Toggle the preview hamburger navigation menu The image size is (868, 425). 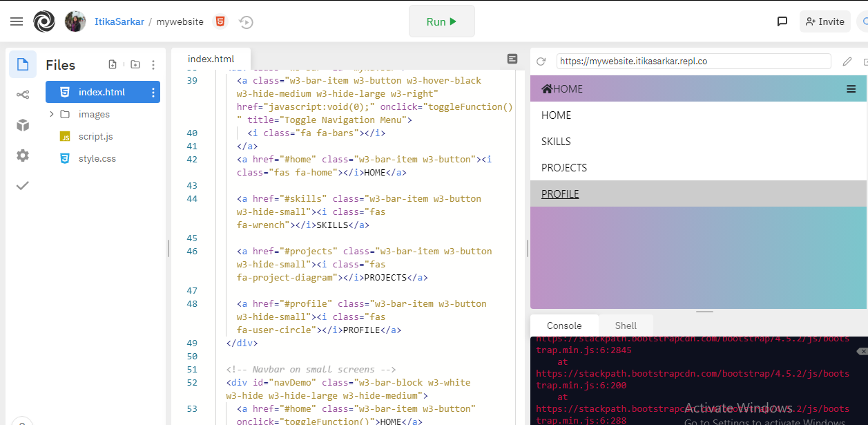coord(851,88)
